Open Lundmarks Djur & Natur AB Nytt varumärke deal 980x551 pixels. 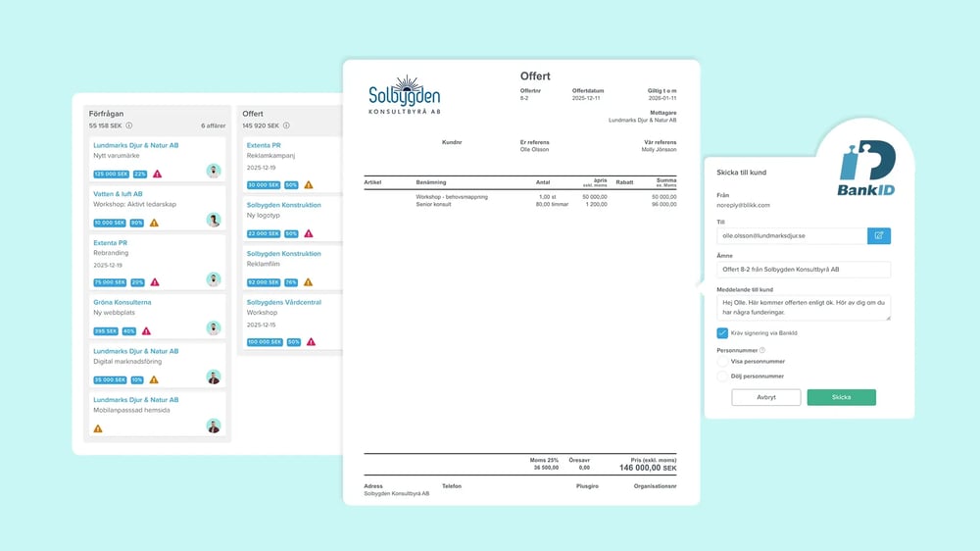(x=135, y=145)
